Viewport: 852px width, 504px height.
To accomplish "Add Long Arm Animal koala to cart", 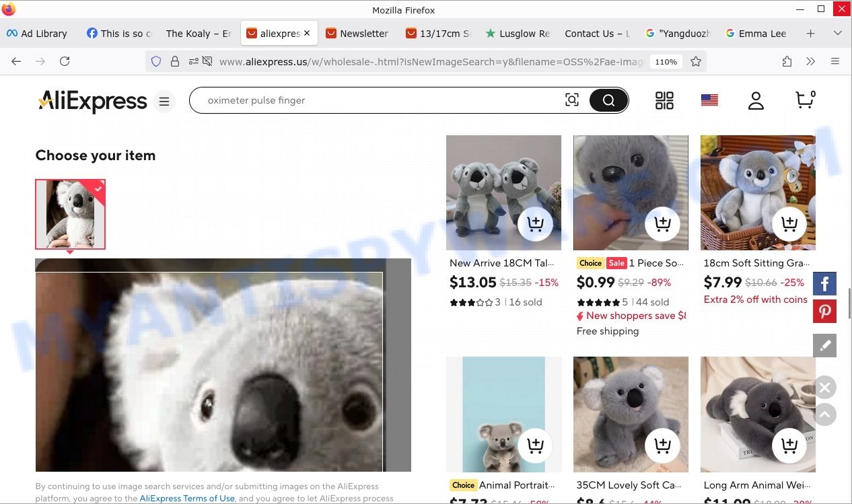I will pos(789,445).
